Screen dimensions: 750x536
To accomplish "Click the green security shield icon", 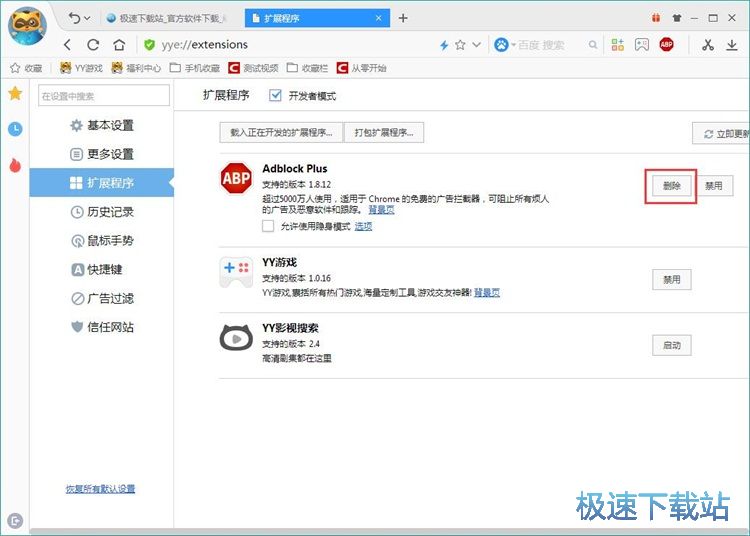I will tap(149, 45).
